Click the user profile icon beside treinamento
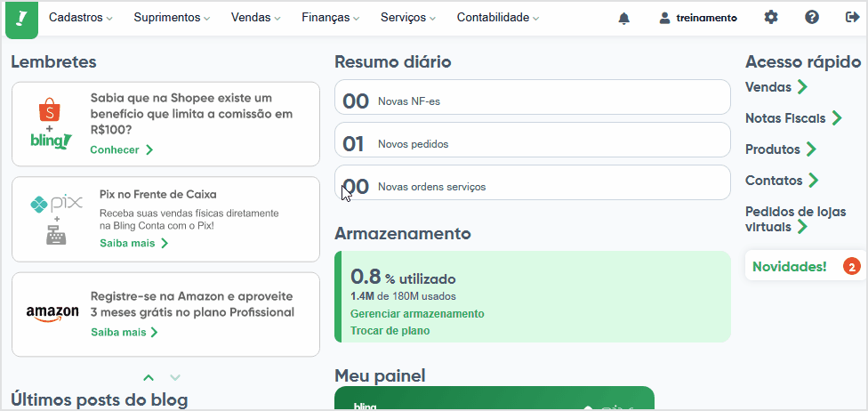Screen dimensions: 868x411 click(664, 19)
